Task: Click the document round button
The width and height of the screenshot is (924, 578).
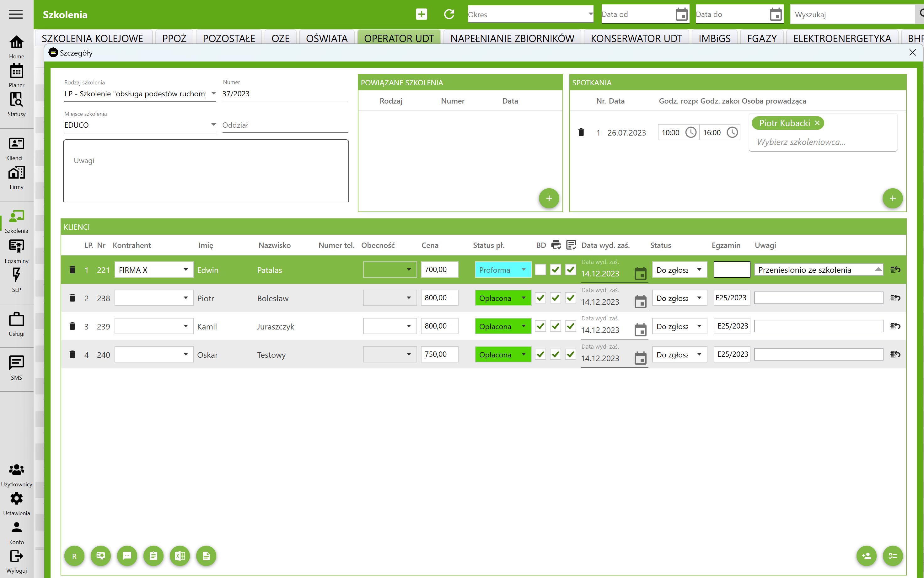Action: click(206, 556)
